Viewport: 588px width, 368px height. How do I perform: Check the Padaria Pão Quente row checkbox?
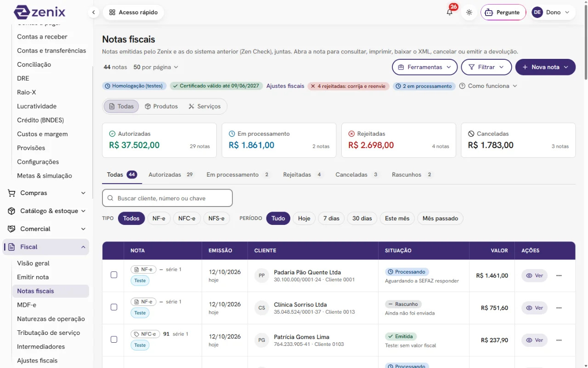[x=114, y=275]
